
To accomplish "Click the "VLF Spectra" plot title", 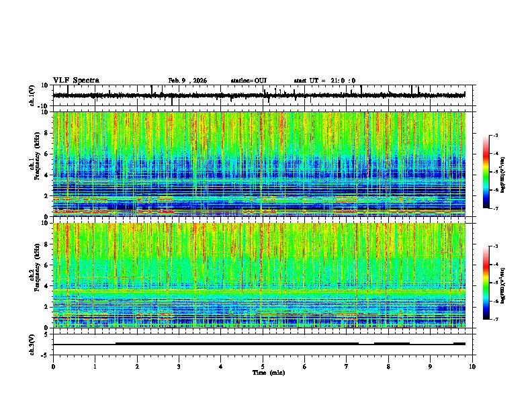I will coord(76,81).
